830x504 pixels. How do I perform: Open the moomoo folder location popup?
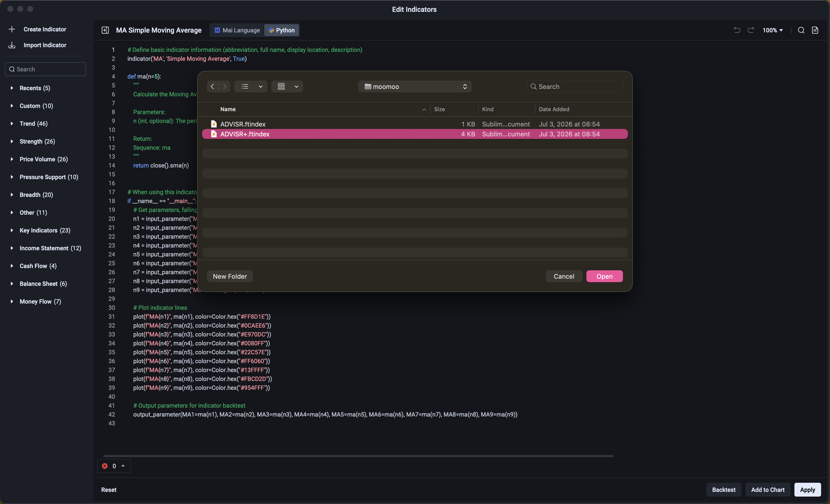click(415, 86)
